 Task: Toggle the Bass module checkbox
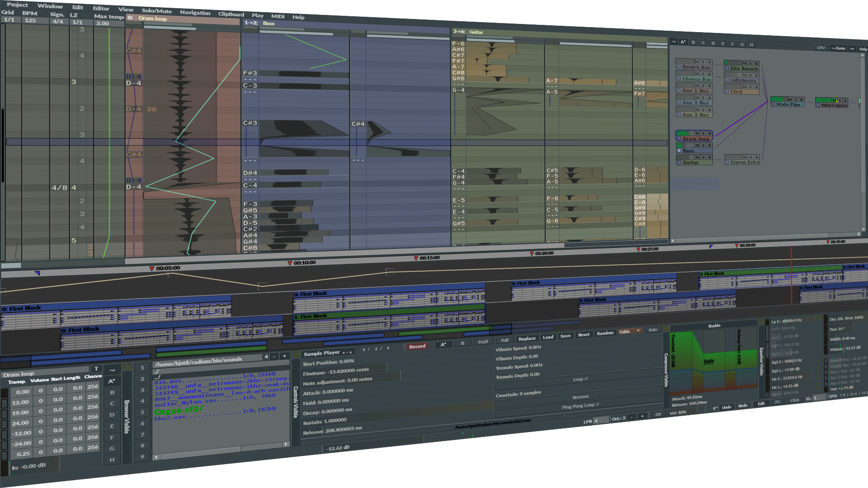679,150
